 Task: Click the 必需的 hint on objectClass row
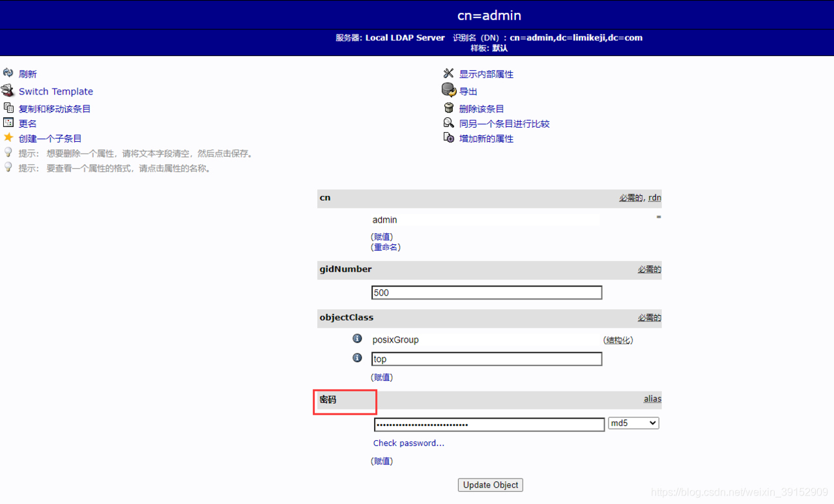point(649,318)
